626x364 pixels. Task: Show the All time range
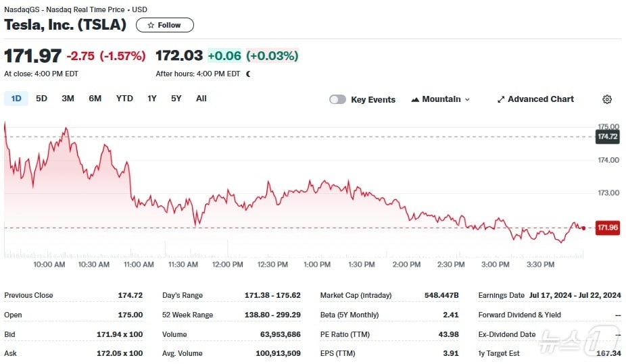[201, 99]
